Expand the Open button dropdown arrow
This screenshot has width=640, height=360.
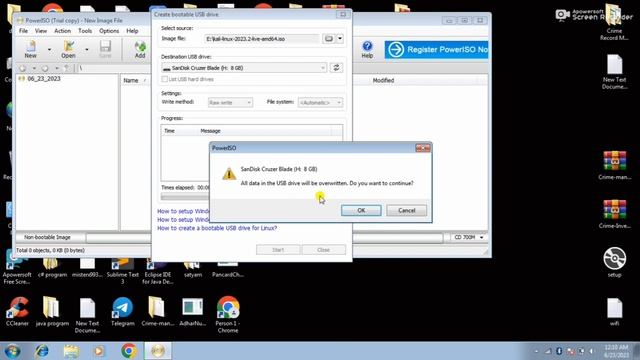coord(87,50)
